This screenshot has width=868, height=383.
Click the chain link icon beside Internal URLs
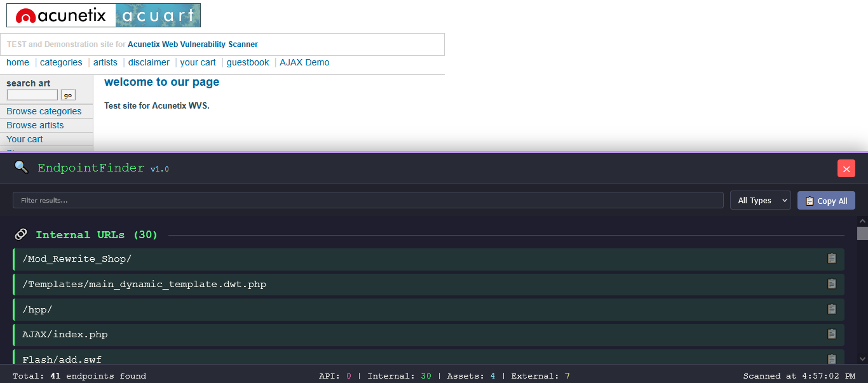tap(21, 234)
